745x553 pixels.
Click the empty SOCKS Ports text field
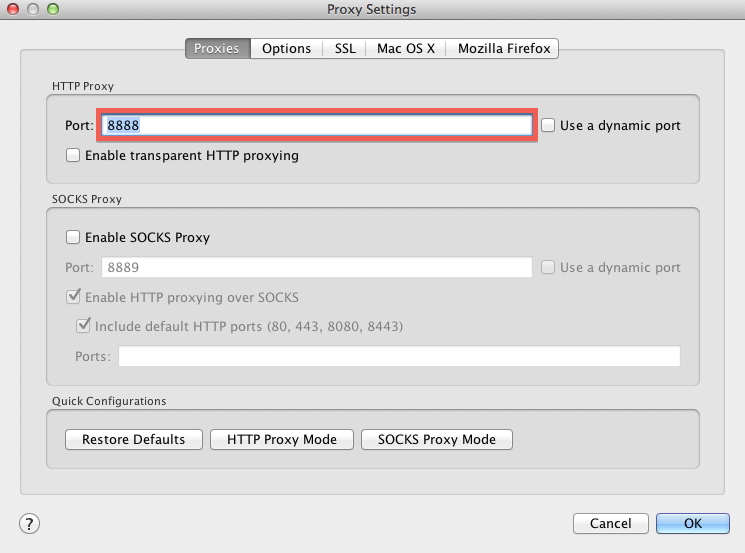(x=399, y=356)
